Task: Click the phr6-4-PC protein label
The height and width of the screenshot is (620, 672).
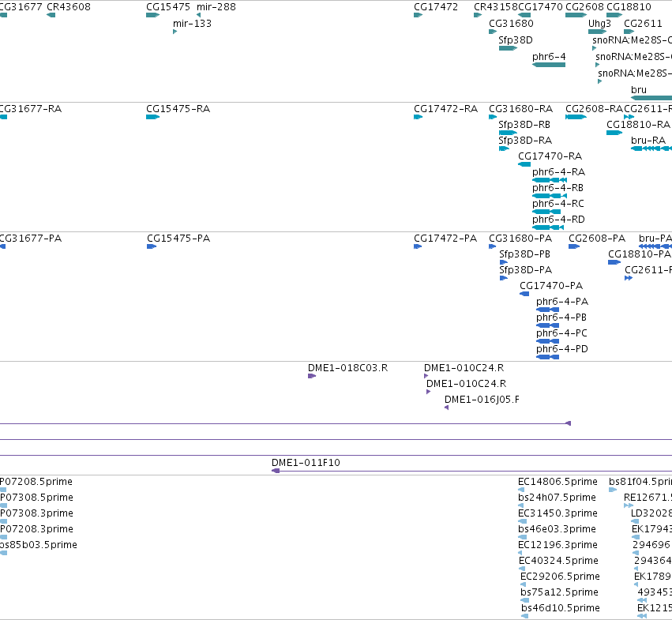Action: coord(562,333)
